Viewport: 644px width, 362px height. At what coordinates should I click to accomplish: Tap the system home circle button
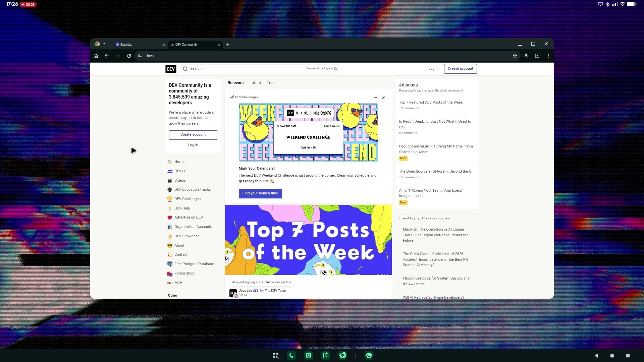(x=612, y=356)
